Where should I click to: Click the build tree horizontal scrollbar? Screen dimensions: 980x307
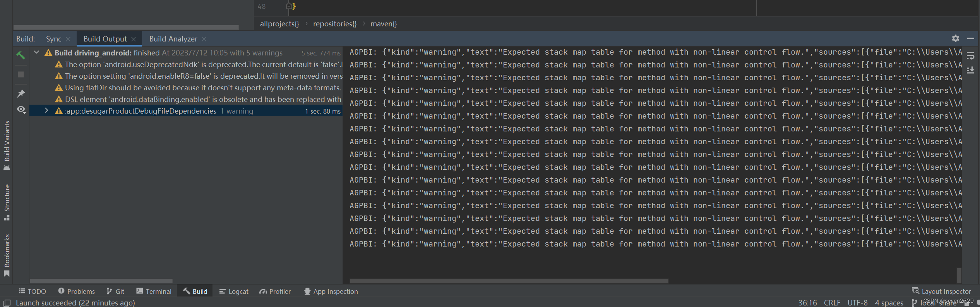101,281
